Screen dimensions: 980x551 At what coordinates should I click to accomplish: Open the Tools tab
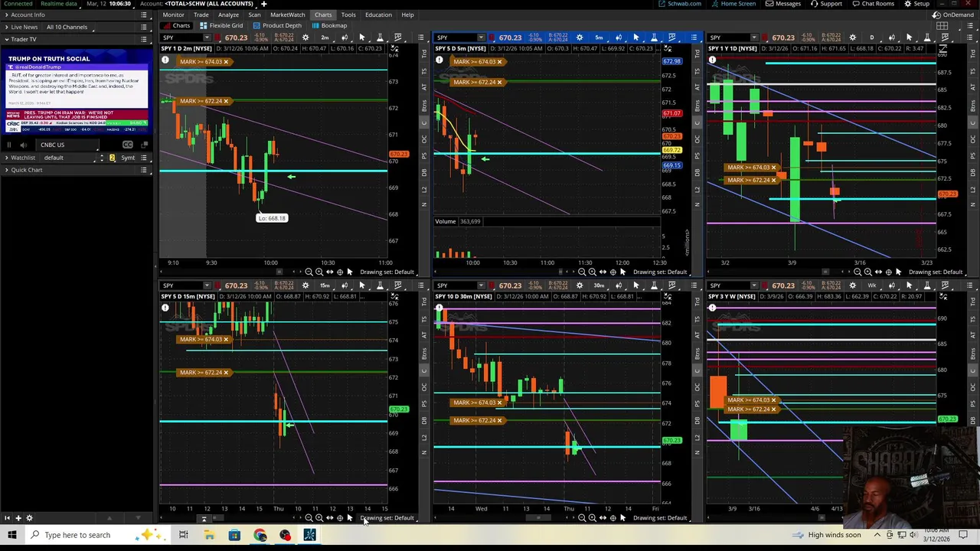click(348, 15)
